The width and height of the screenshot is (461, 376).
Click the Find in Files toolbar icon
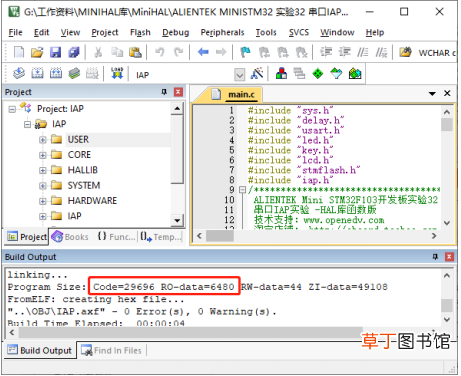coord(405,52)
